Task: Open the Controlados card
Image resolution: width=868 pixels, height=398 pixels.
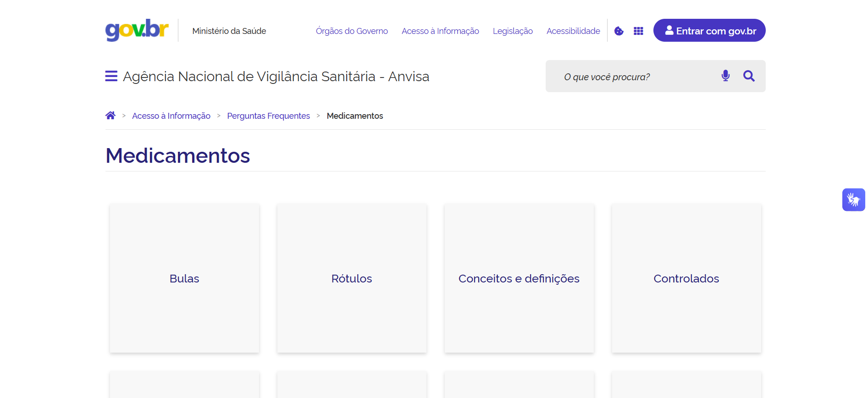Action: coord(686,278)
